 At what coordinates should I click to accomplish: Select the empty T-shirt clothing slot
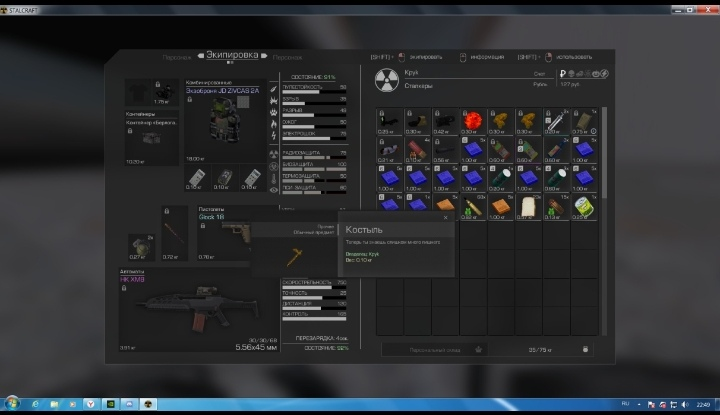(x=138, y=92)
